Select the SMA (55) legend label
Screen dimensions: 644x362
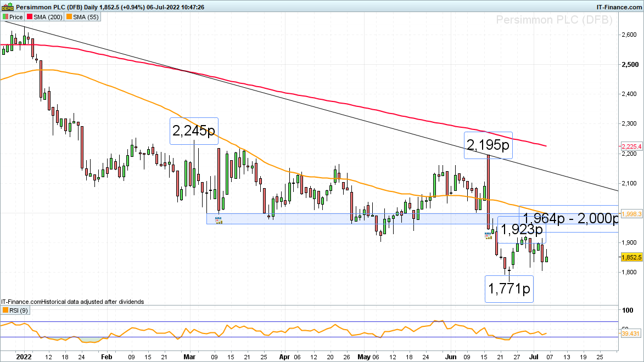tap(86, 17)
